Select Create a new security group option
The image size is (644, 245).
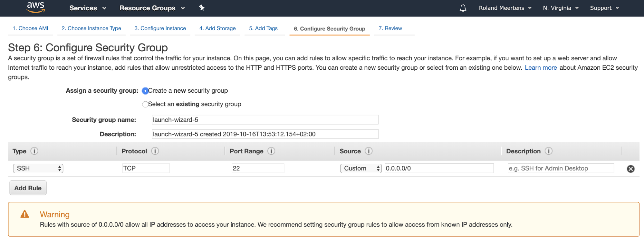coord(145,91)
